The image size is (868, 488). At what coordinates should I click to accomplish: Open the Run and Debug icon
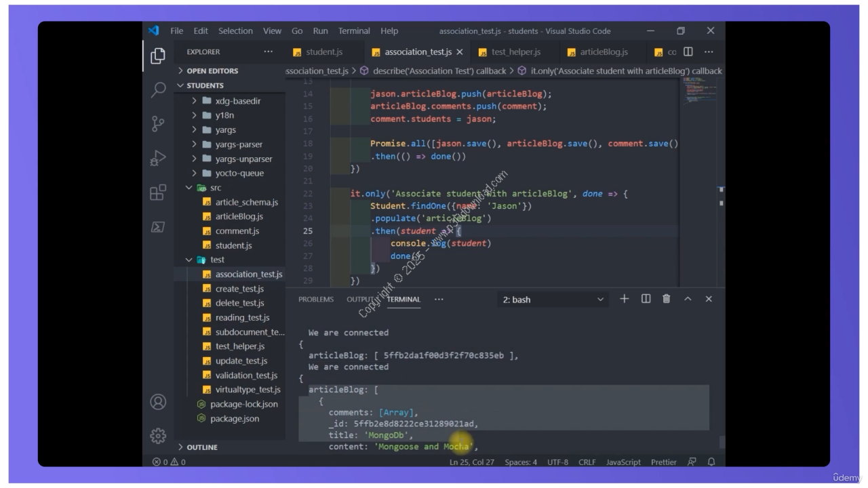click(x=158, y=158)
